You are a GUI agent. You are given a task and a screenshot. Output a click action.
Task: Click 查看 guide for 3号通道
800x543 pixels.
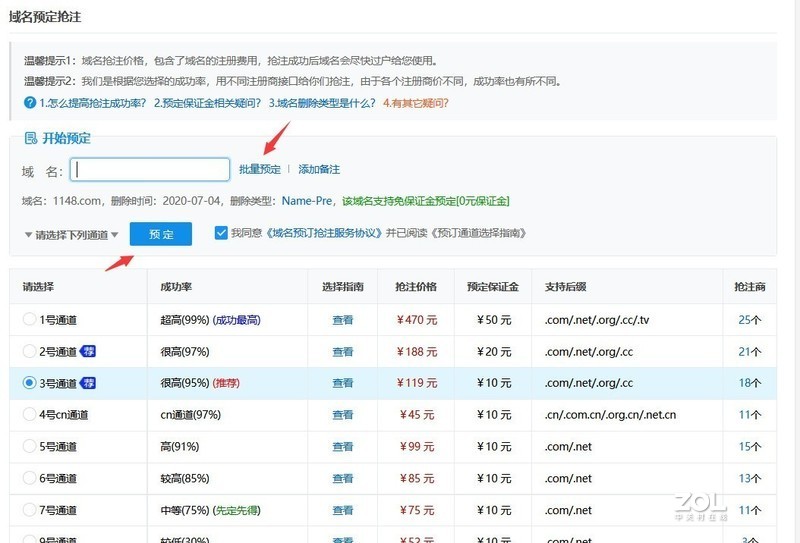tap(342, 383)
